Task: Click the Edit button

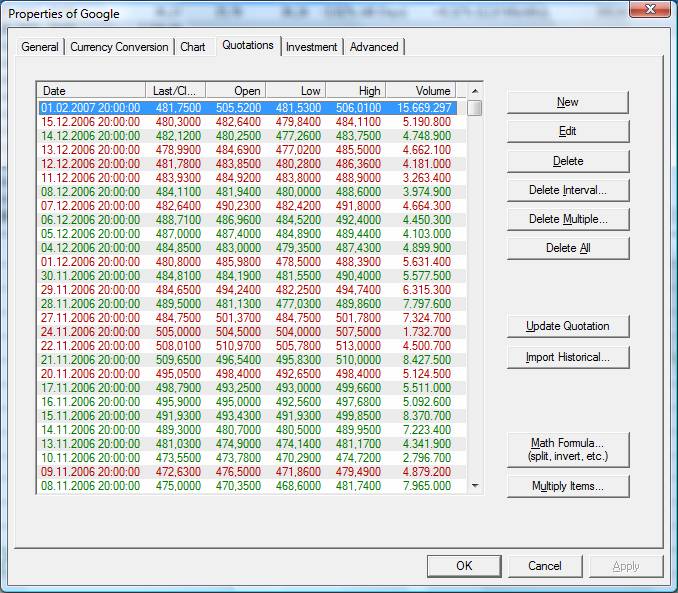Action: coord(568,131)
